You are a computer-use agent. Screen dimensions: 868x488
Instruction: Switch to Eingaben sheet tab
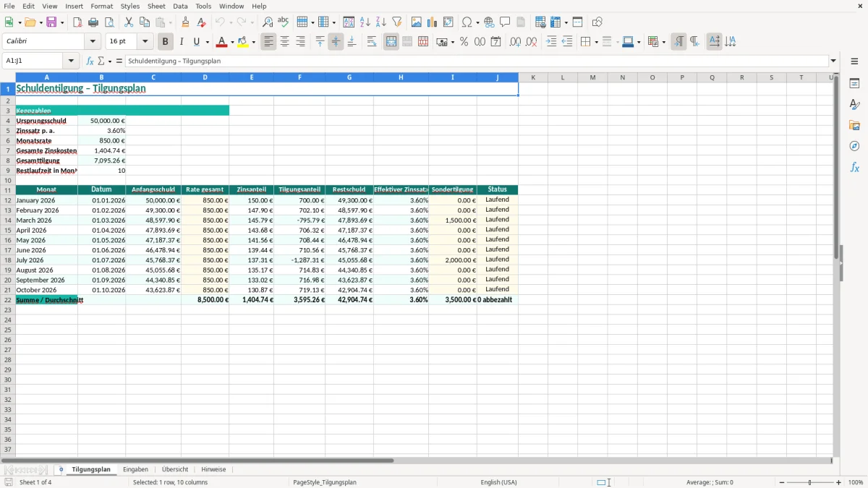[x=135, y=469]
